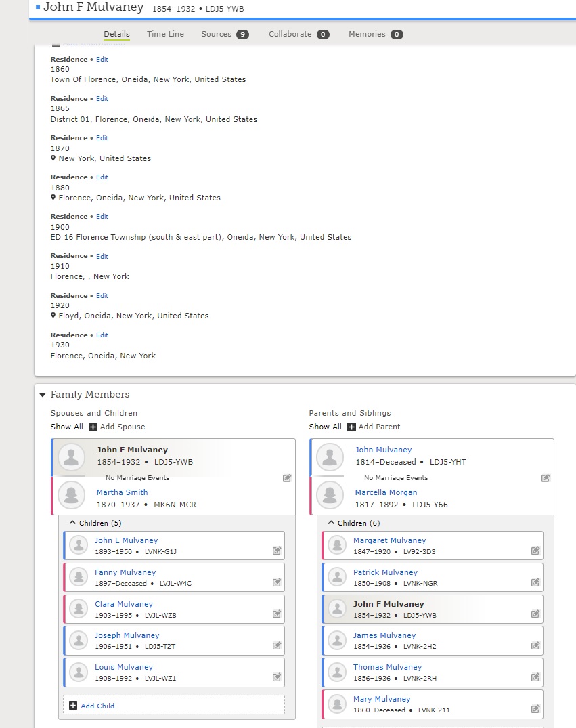Open John L Mulvaney's person page

pos(127,540)
